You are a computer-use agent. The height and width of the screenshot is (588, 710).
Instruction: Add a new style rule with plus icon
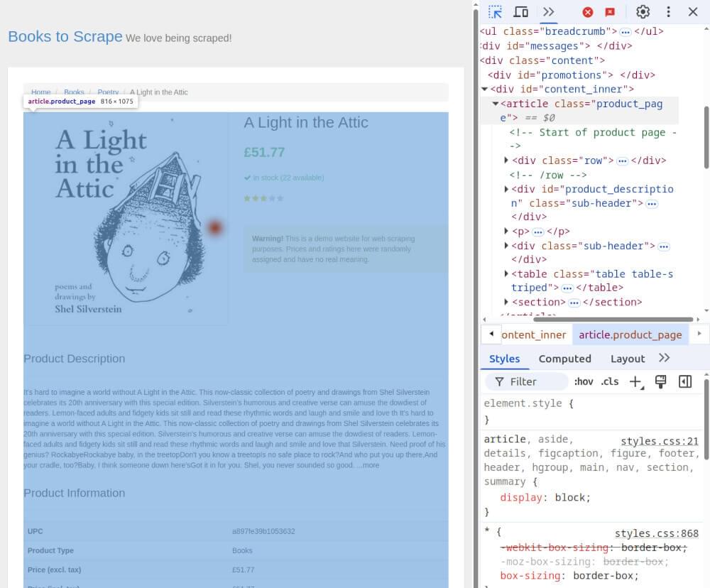[x=635, y=381]
